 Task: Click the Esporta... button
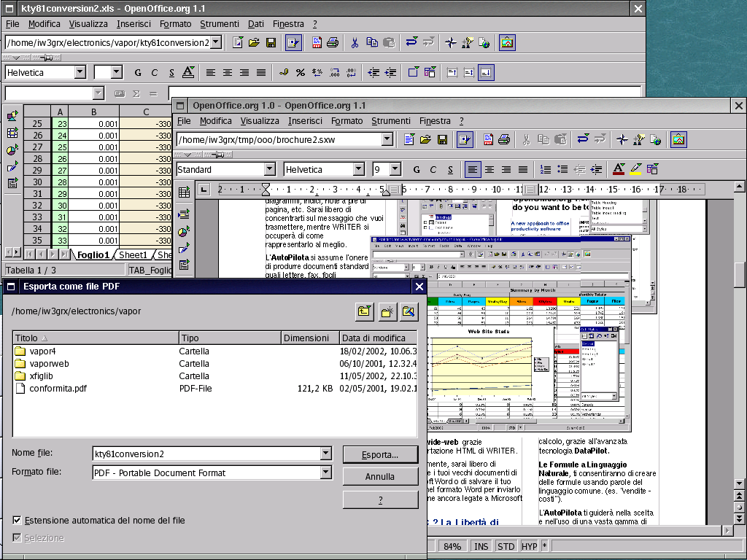click(380, 455)
